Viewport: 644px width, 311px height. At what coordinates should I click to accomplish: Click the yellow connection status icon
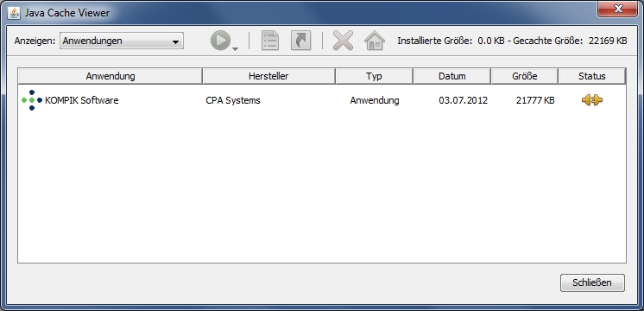[x=592, y=100]
